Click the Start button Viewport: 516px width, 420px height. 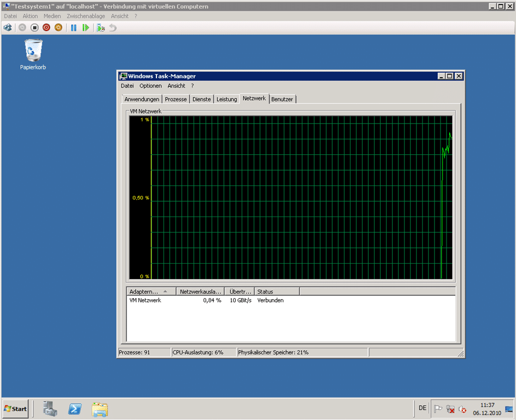pos(15,409)
